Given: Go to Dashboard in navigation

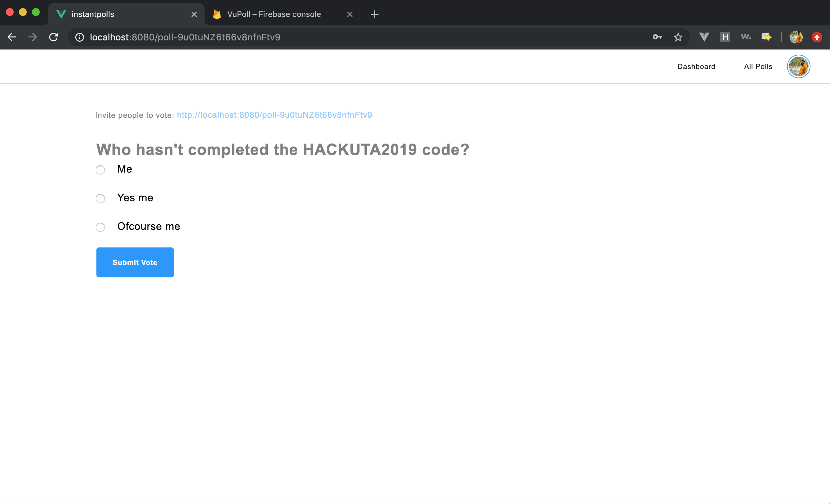Looking at the screenshot, I should [696, 67].
